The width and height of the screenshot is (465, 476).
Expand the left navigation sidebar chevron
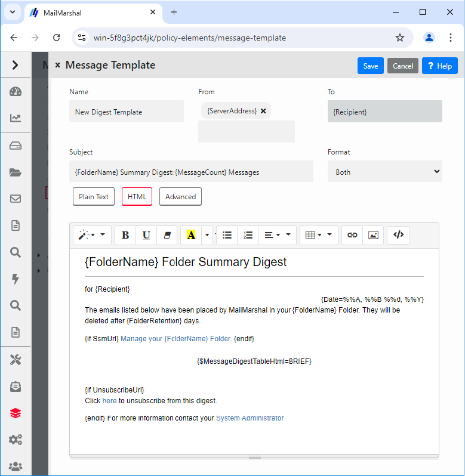[x=15, y=65]
